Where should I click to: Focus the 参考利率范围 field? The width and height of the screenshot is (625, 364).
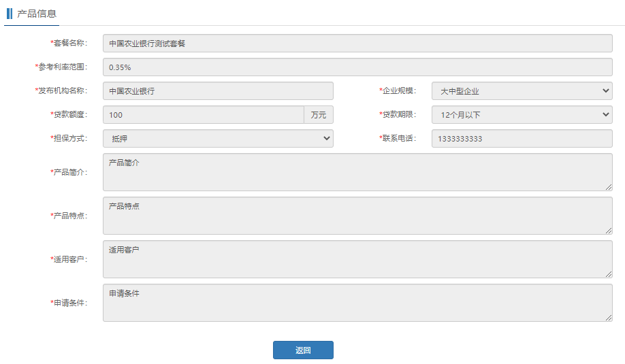pyautogui.click(x=357, y=67)
